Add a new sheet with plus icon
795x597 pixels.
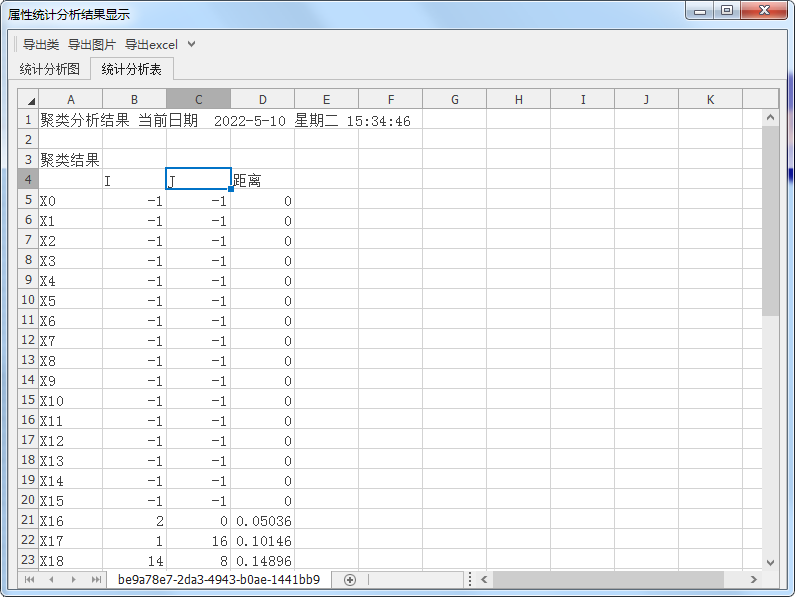click(350, 580)
